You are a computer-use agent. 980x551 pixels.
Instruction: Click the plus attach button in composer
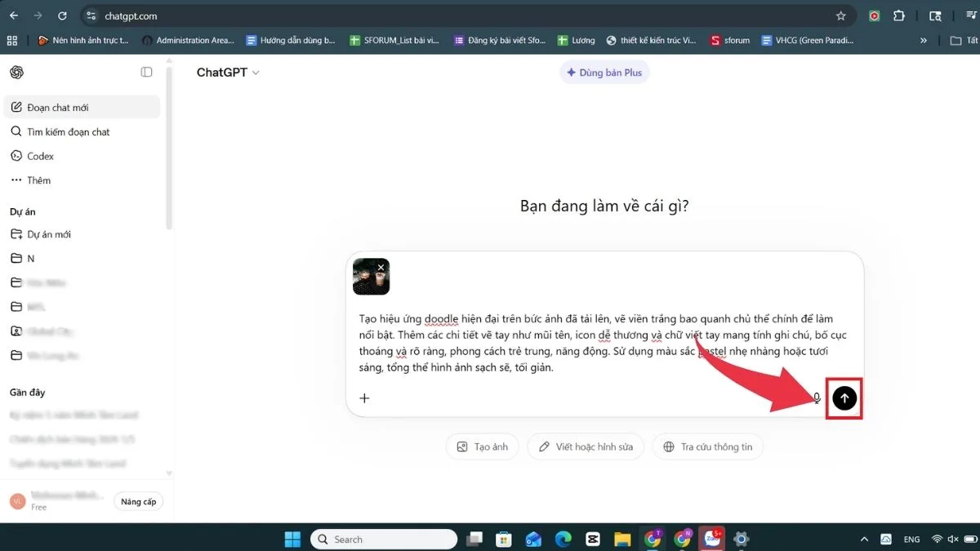(x=364, y=398)
